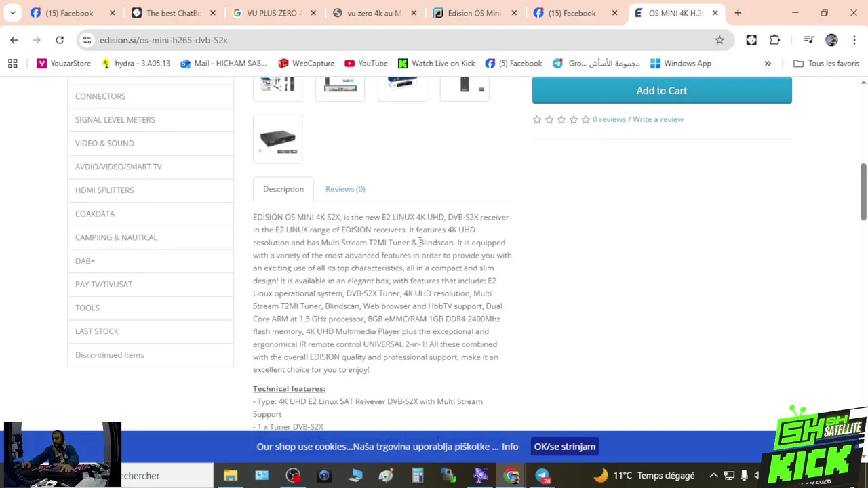
Task: Open Discontinued items category
Action: (x=151, y=355)
